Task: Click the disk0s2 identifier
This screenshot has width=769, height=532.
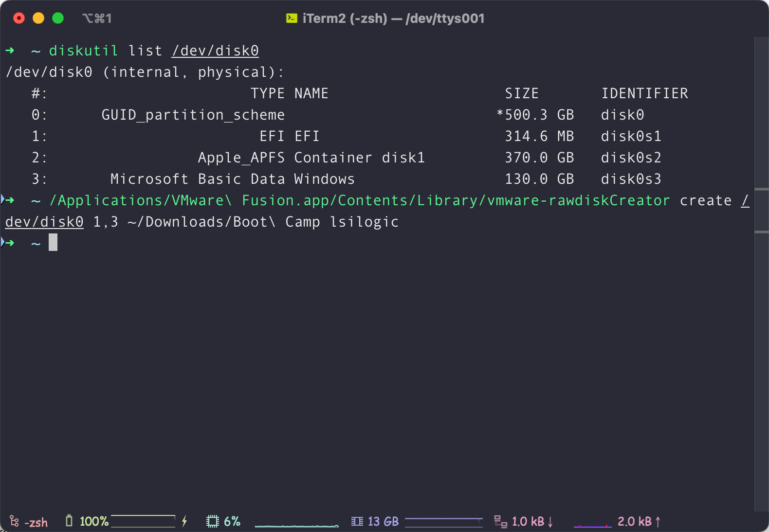Action: coord(631,158)
